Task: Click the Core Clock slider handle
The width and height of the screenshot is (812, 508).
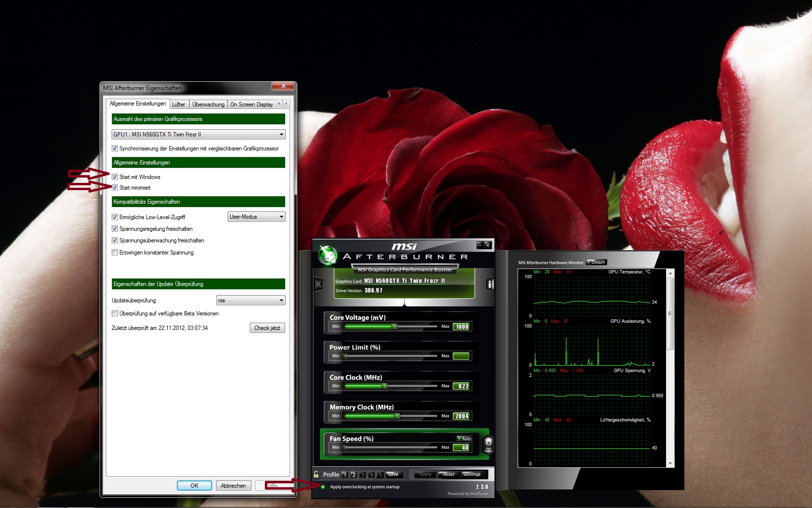Action: point(385,386)
